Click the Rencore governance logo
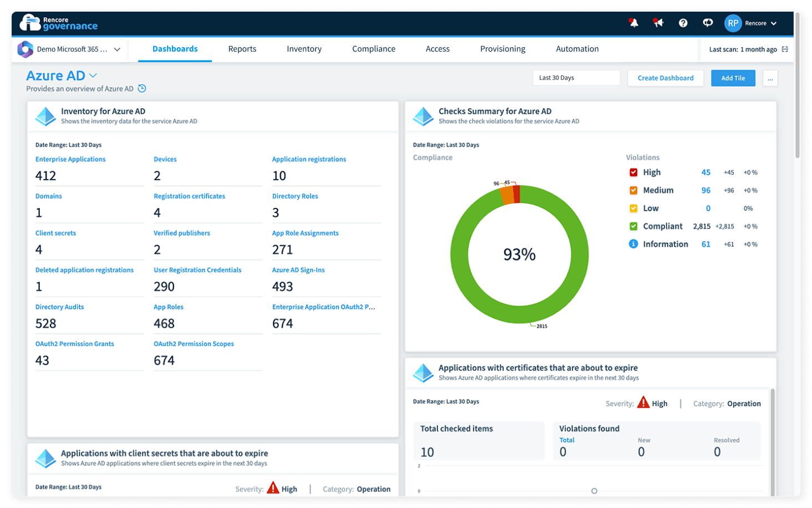 58,23
